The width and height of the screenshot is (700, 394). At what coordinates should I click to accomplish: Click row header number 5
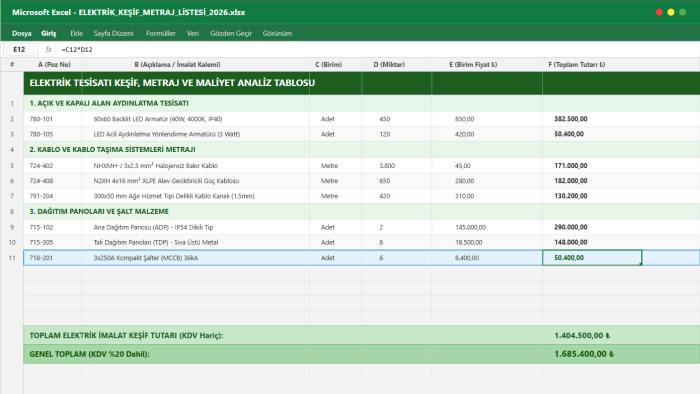point(12,166)
